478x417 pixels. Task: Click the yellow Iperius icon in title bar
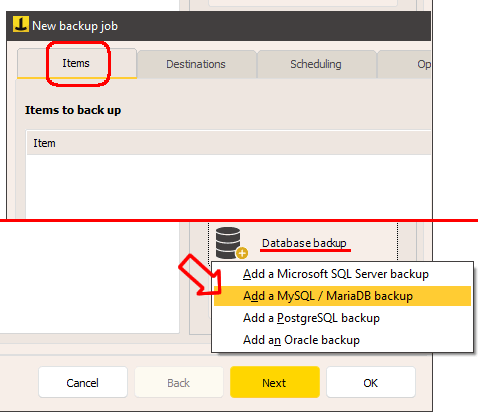(x=21, y=25)
